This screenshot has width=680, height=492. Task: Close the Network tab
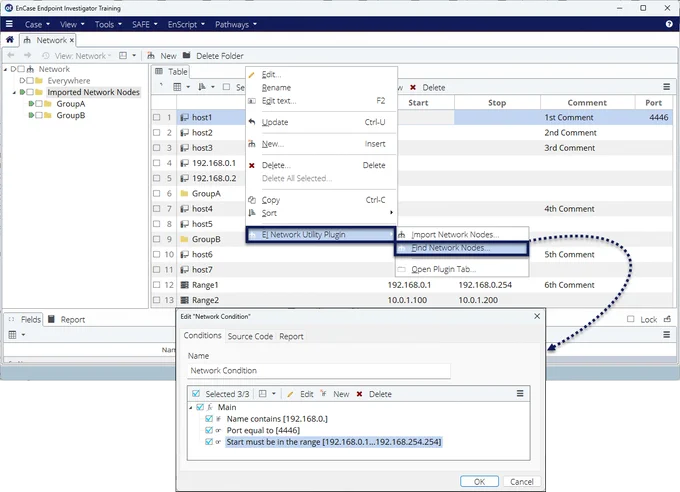(x=72, y=40)
